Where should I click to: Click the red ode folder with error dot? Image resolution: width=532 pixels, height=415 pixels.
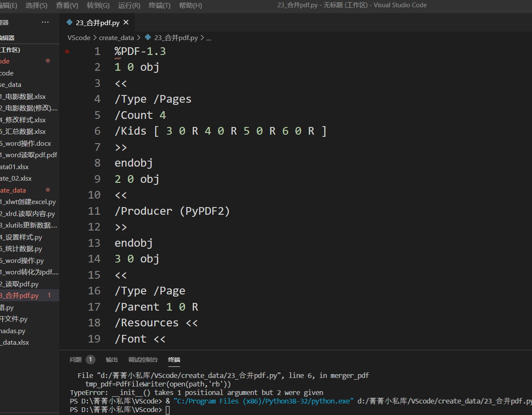click(5, 61)
